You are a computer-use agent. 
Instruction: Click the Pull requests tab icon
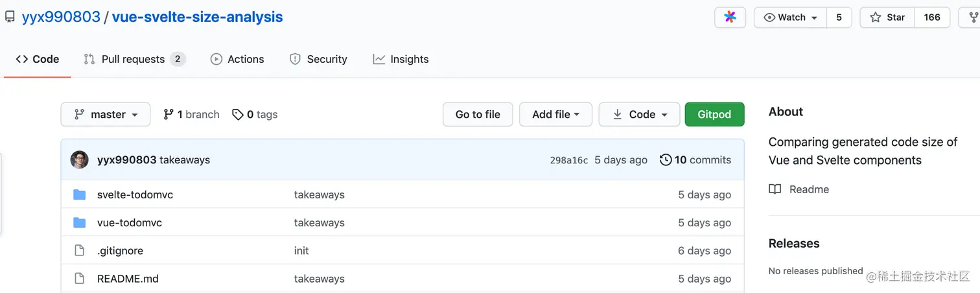89,59
